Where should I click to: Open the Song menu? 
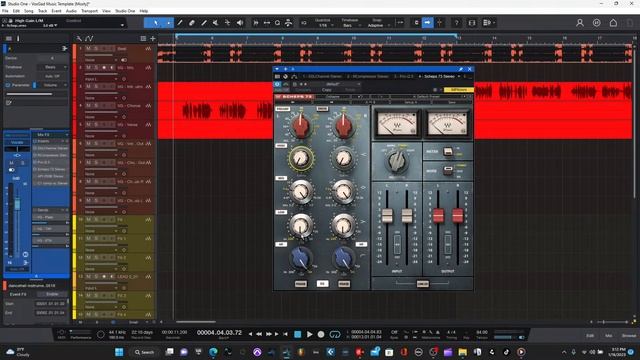[29, 11]
